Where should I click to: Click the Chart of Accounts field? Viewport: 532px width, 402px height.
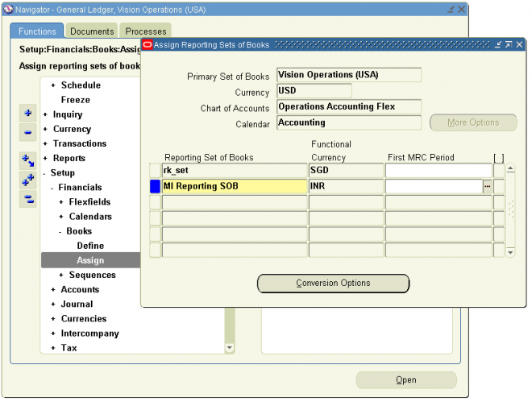349,107
